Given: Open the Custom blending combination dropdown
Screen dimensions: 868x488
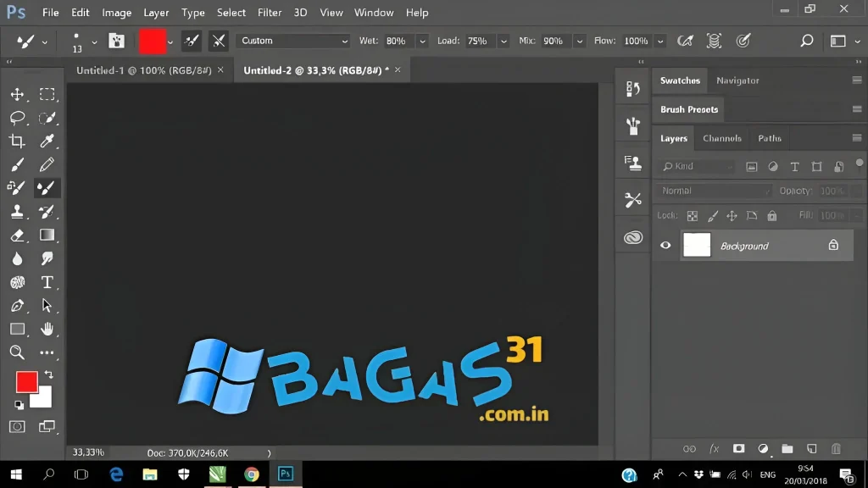Looking at the screenshot, I should coord(293,41).
